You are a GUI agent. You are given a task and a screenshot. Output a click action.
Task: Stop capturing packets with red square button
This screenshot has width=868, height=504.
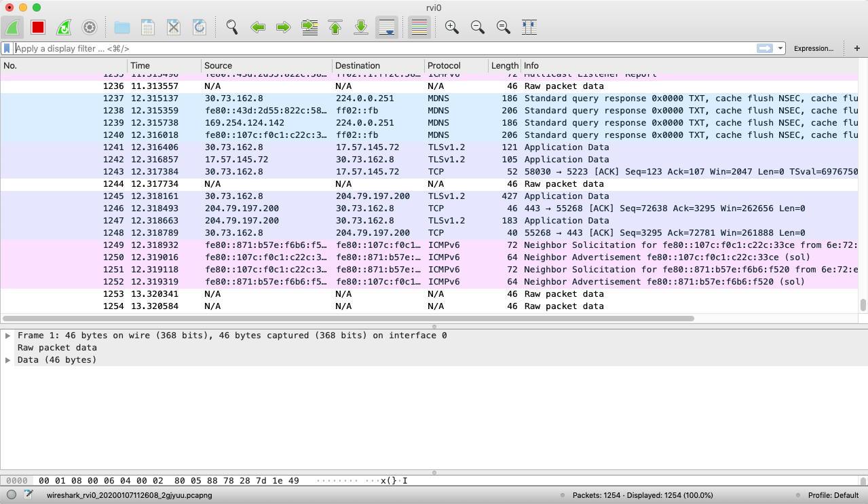[x=38, y=27]
